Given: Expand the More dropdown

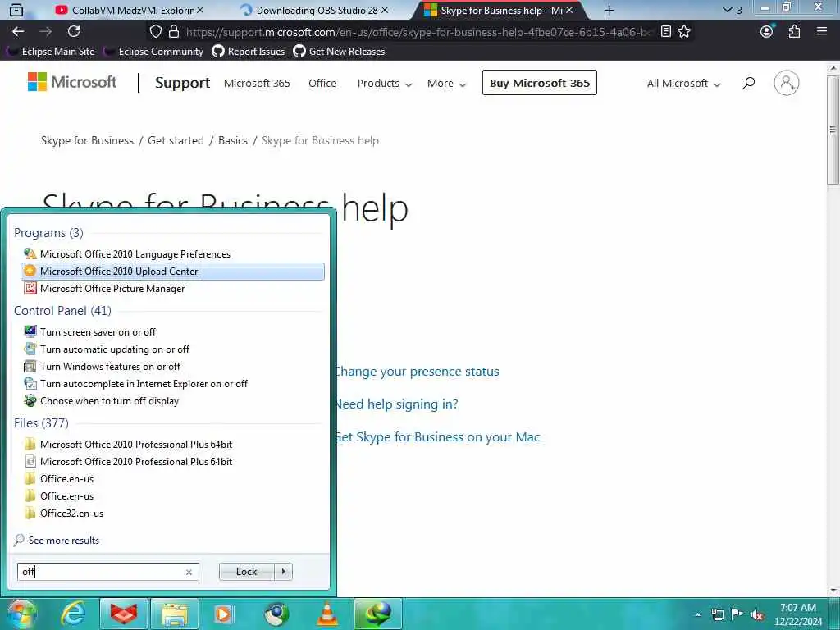Looking at the screenshot, I should click(x=446, y=84).
